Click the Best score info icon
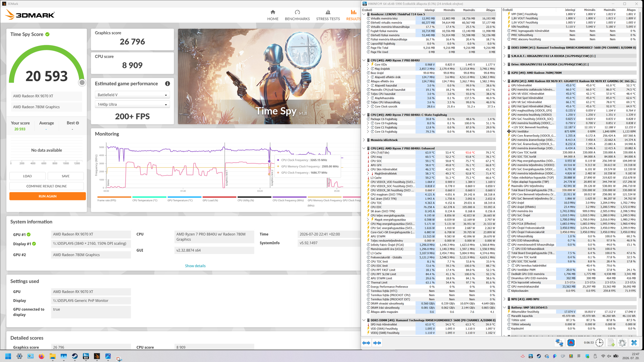The image size is (644, 362). coord(77,123)
